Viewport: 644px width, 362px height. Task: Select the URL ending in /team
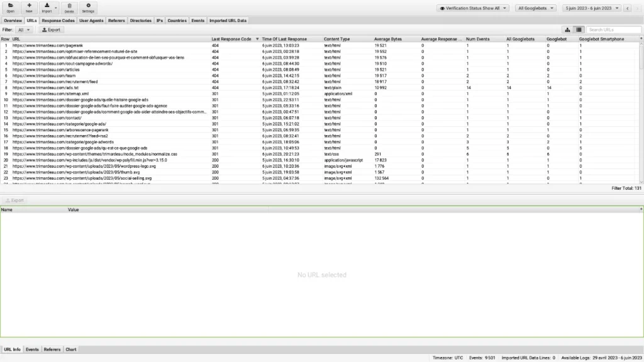pos(320,76)
